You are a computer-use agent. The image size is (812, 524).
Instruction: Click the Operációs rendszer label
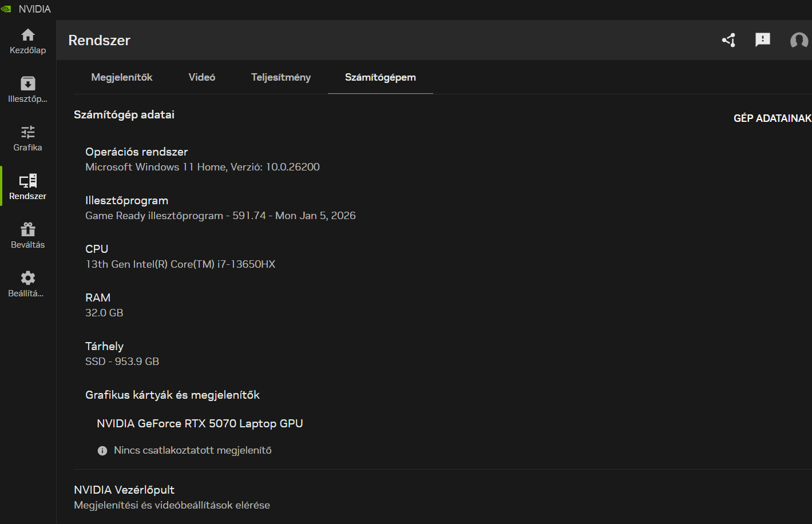(137, 152)
